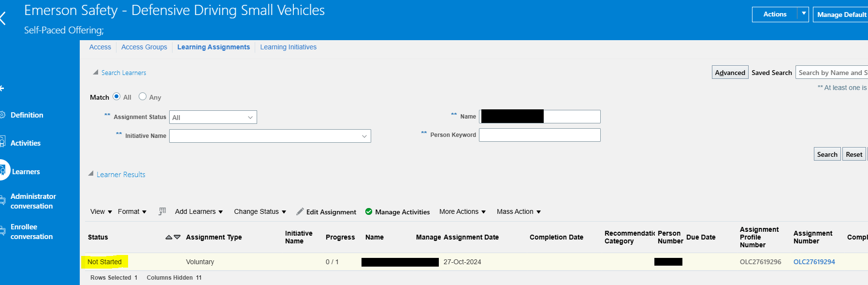Click the Reset button
Image resolution: width=868 pixels, height=285 pixels.
tap(854, 154)
